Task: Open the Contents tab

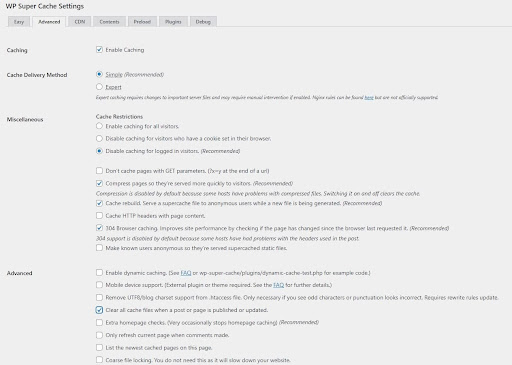Action: [x=109, y=22]
